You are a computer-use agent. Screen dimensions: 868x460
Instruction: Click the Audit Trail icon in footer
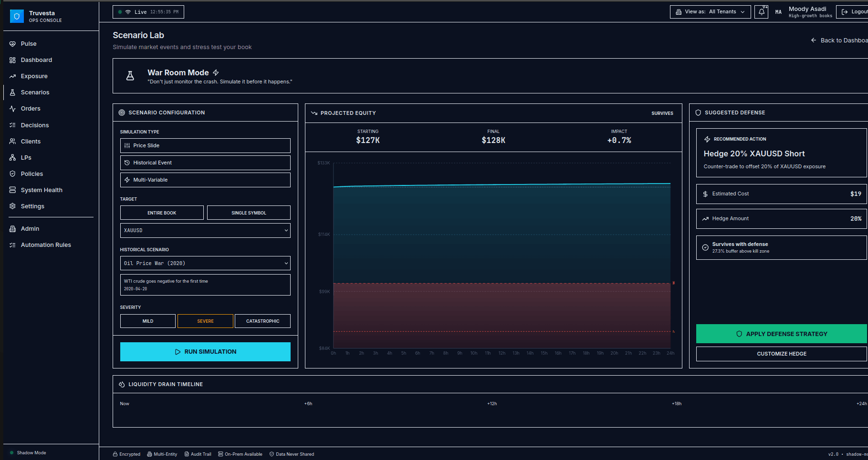pos(187,454)
